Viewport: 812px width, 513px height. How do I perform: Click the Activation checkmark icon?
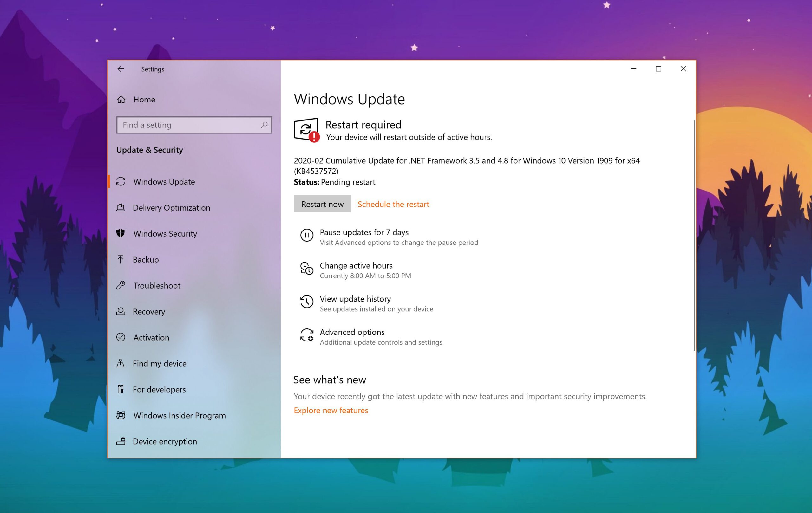coord(121,337)
